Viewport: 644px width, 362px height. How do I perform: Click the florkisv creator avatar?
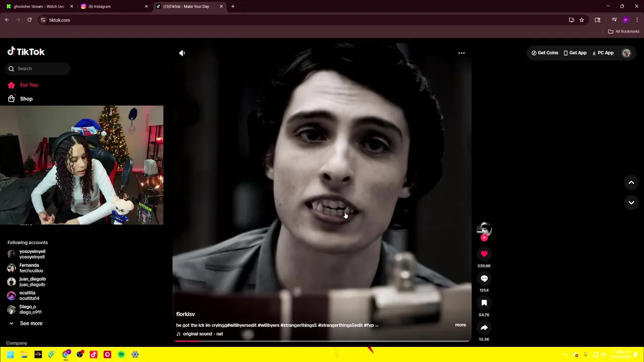coord(484,229)
